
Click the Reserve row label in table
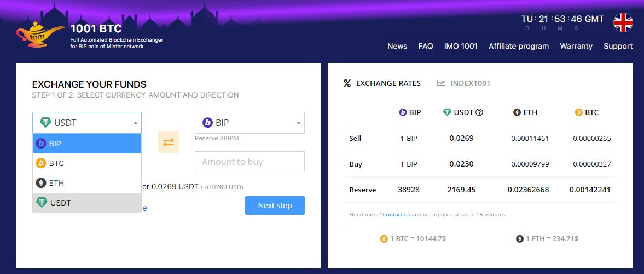(363, 190)
